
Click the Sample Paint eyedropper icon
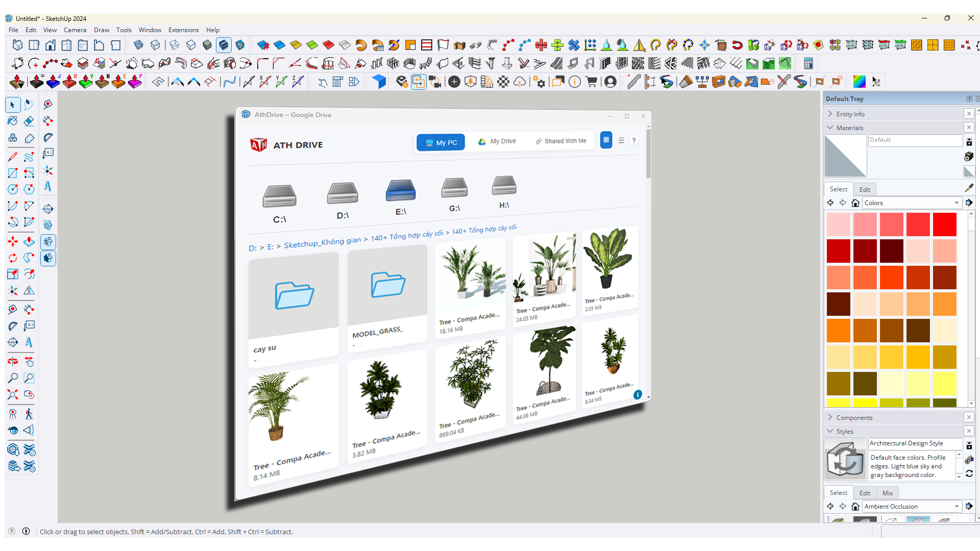(969, 188)
